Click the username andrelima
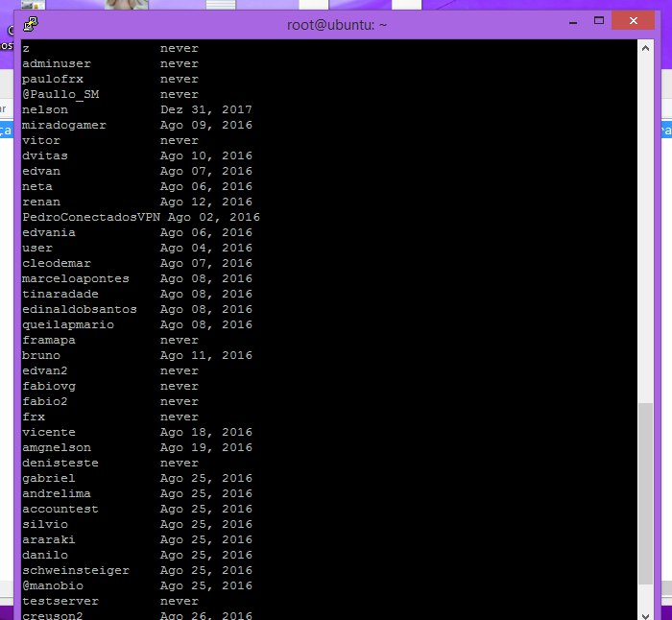 point(57,493)
